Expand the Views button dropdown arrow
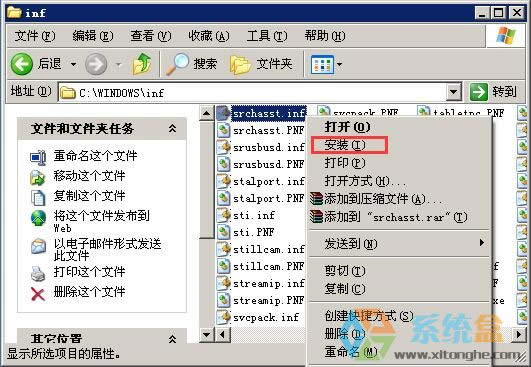 pos(339,64)
